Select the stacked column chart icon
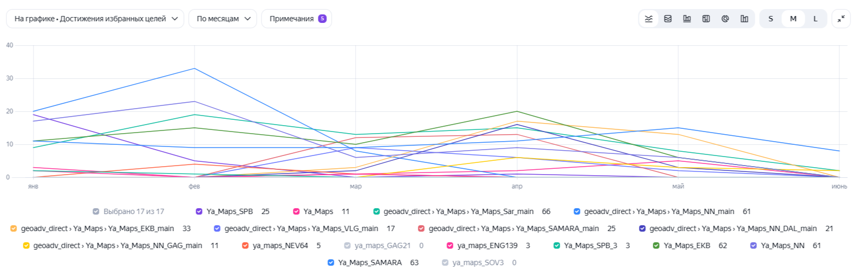The height and width of the screenshot is (279, 868). point(706,19)
